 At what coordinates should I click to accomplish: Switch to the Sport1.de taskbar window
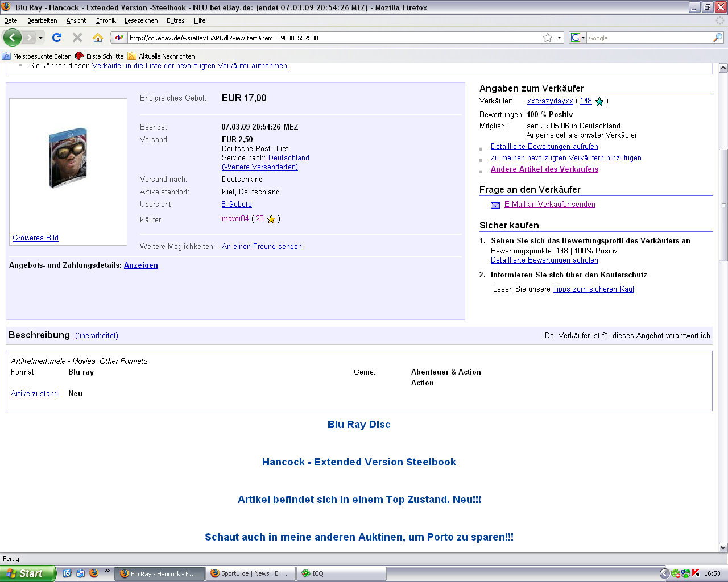[x=250, y=573]
